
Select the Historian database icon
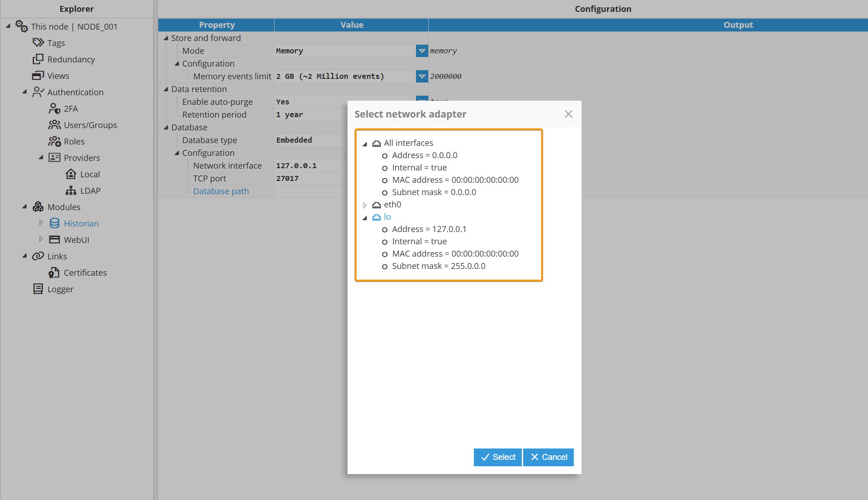point(55,223)
